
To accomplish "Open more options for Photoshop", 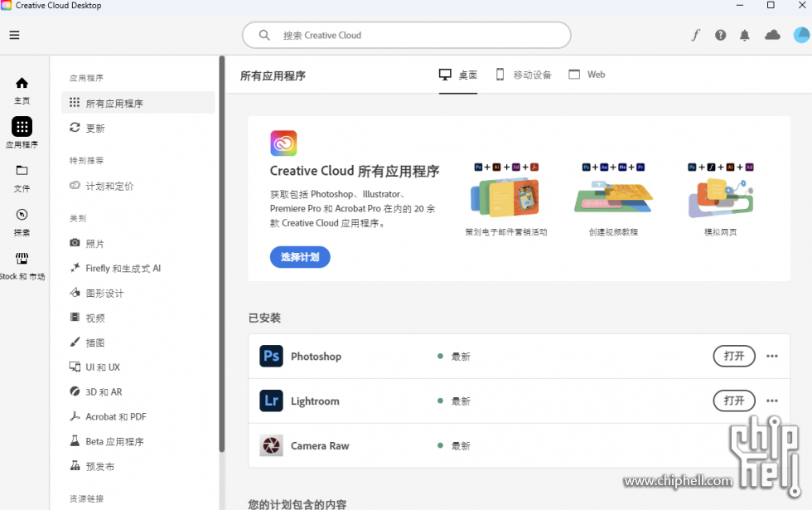I will click(x=772, y=356).
